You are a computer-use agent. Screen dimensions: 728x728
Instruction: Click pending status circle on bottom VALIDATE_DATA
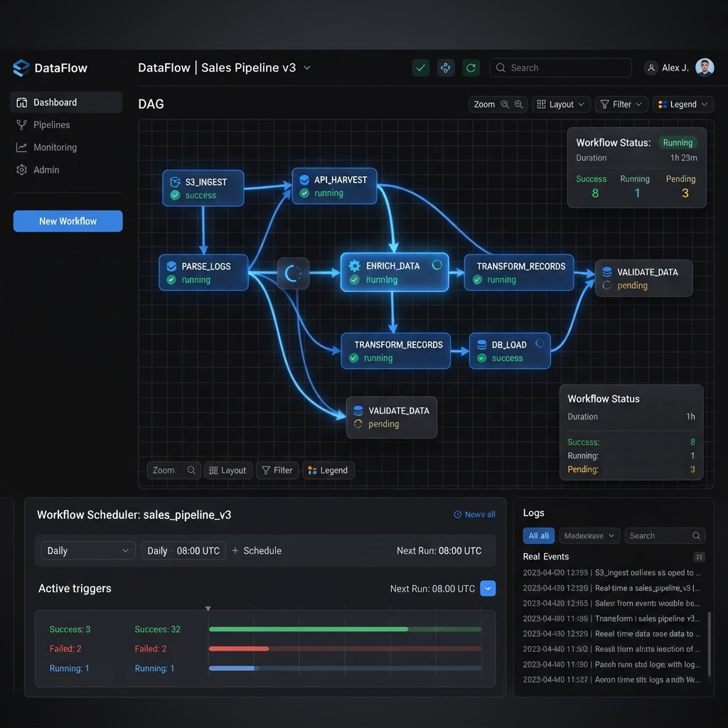[x=358, y=424]
